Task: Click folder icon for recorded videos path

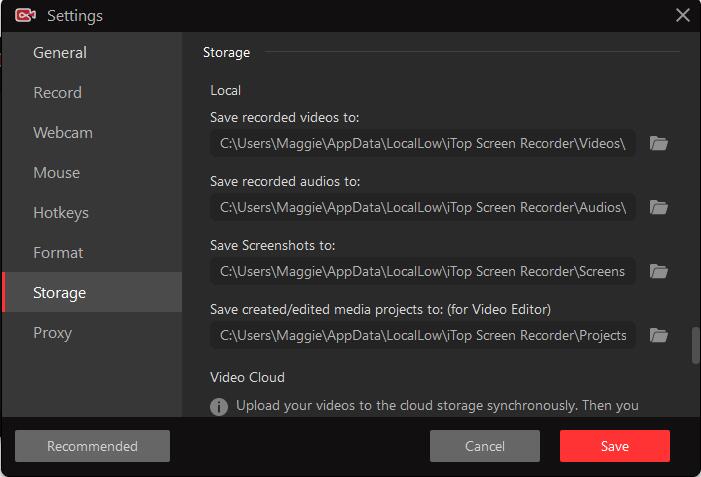Action: pyautogui.click(x=658, y=143)
